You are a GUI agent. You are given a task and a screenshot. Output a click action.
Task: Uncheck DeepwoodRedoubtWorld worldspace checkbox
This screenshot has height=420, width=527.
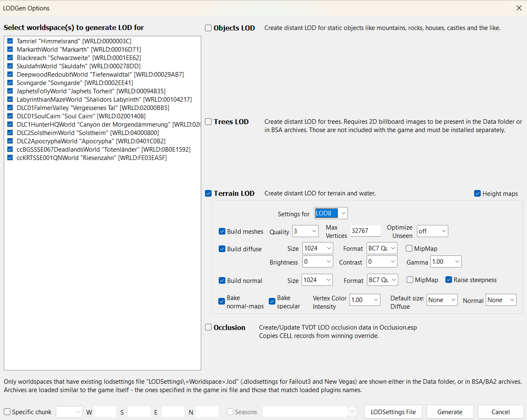tap(10, 74)
